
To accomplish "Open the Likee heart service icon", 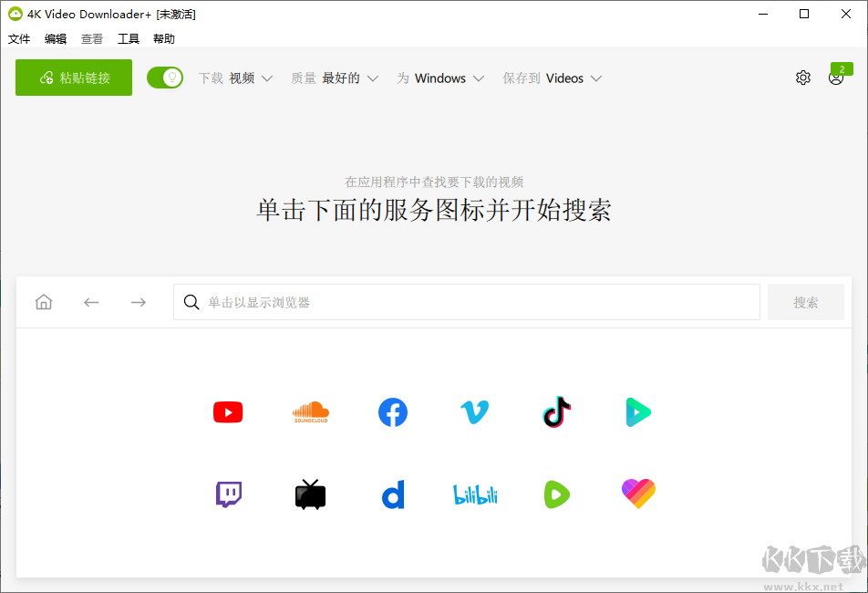I will 638,494.
